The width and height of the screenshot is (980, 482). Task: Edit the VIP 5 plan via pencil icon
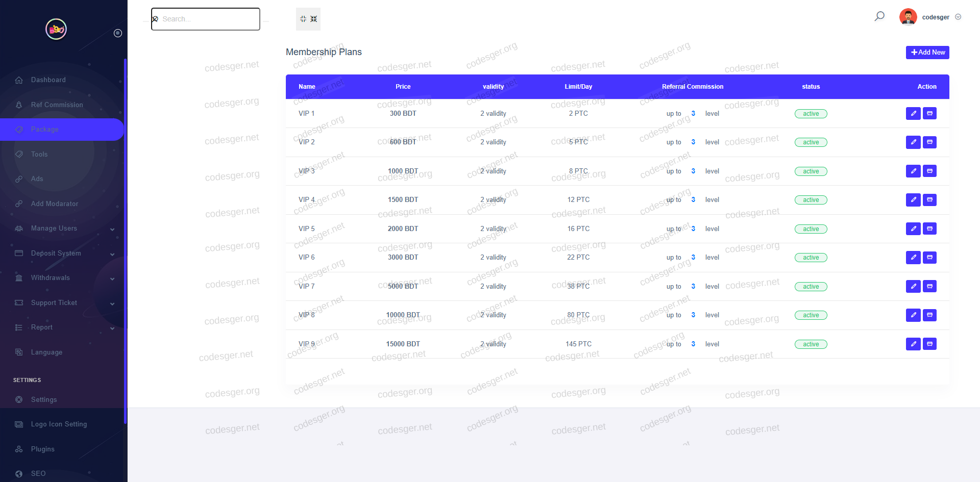point(913,229)
